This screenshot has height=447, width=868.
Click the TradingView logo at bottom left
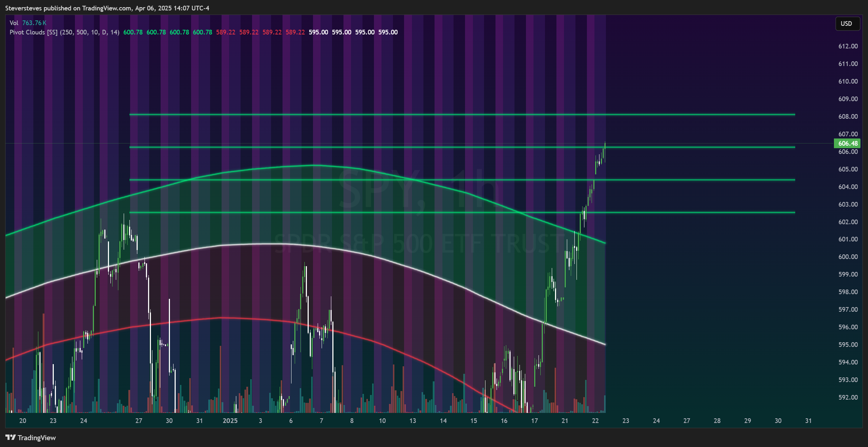click(31, 438)
